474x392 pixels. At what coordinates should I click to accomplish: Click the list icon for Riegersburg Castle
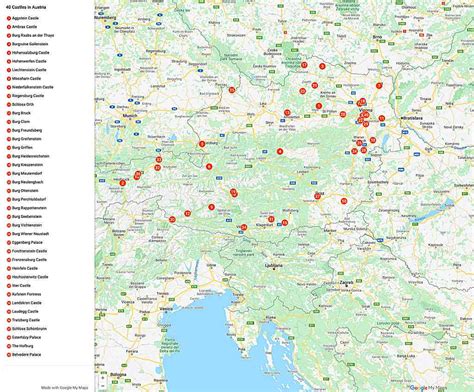point(9,96)
